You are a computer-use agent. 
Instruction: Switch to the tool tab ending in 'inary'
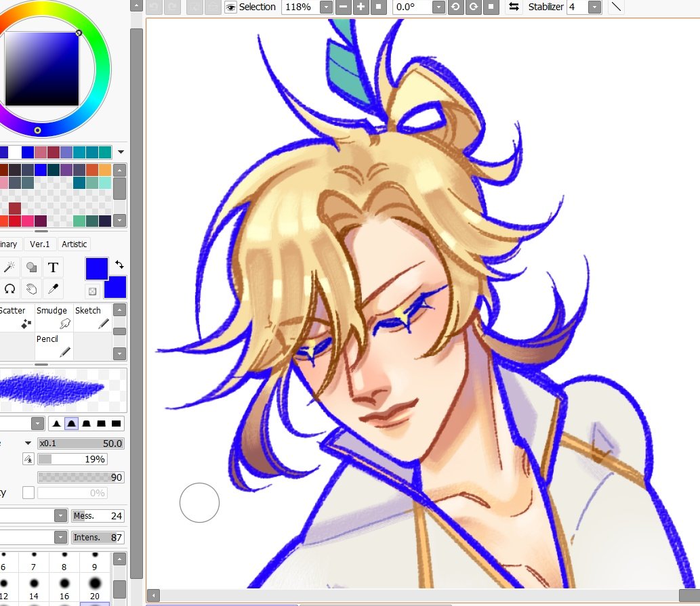pos(9,244)
